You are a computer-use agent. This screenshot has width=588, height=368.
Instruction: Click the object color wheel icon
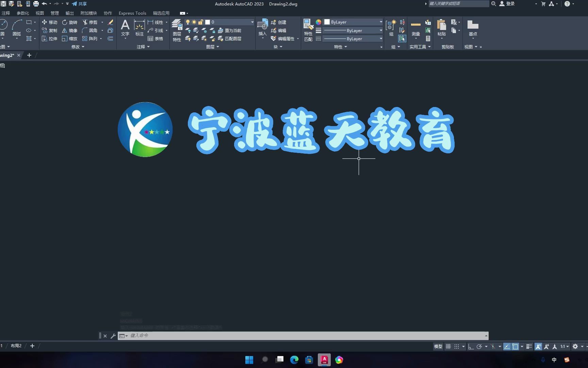click(318, 22)
